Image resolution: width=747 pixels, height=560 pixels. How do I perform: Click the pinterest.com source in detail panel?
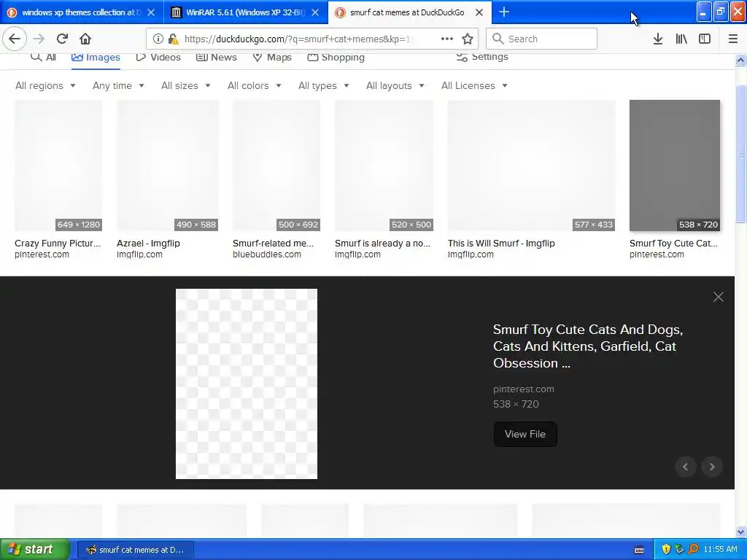click(524, 389)
